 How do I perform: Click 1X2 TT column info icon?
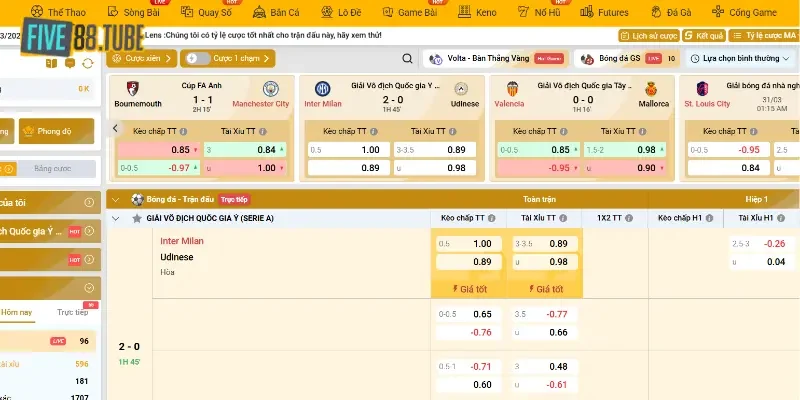pos(629,218)
